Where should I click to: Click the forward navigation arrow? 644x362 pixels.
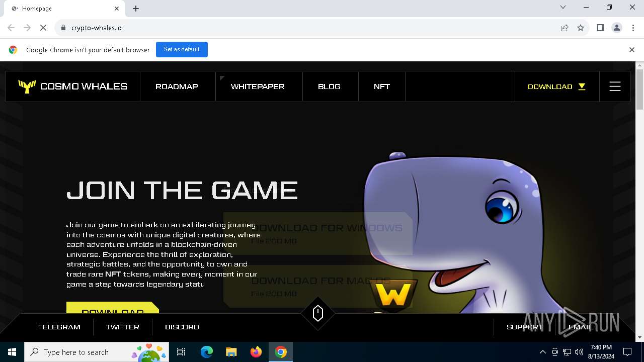coord(27,28)
